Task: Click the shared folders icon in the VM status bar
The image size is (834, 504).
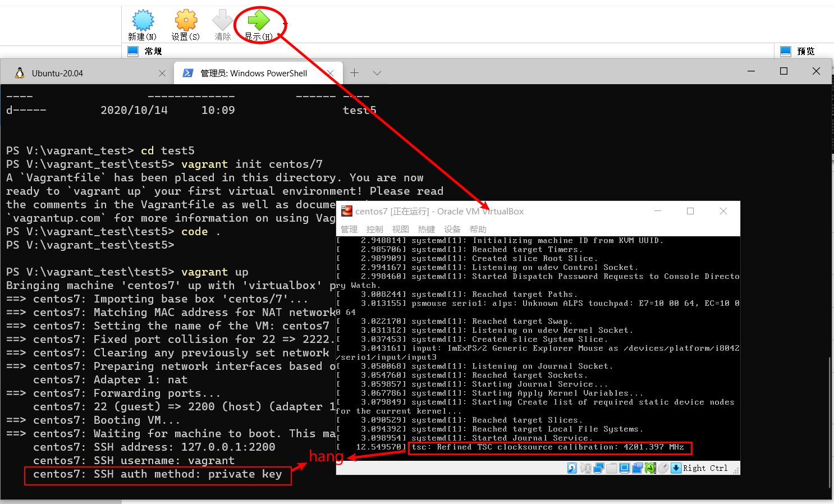Action: pos(612,468)
